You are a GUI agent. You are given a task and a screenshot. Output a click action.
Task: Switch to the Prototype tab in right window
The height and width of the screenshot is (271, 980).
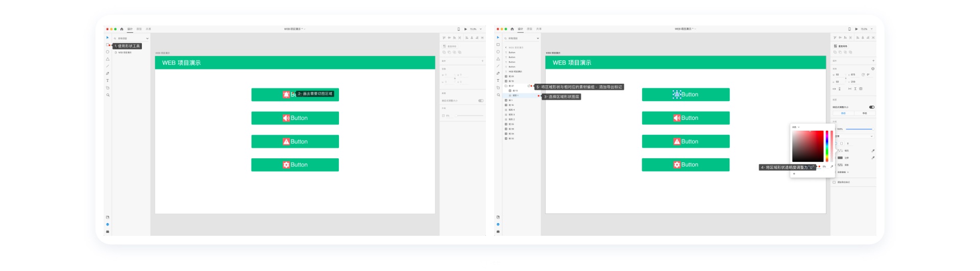point(529,29)
